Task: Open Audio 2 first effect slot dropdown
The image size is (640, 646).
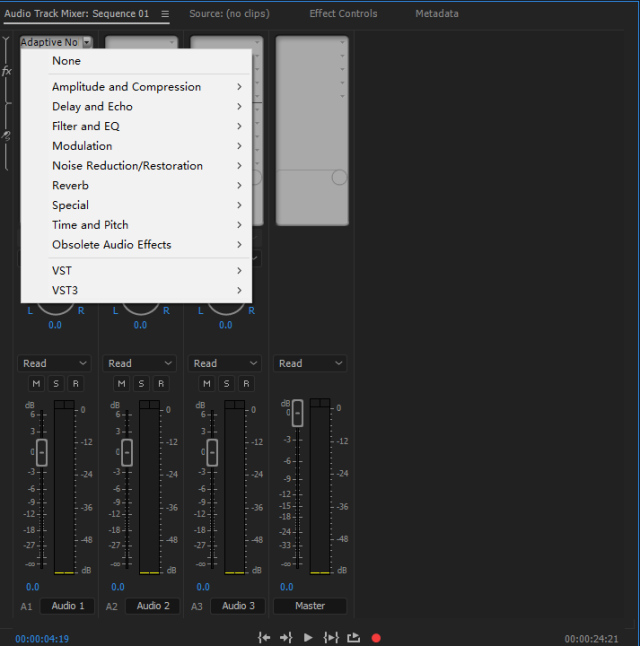Action: coord(172,42)
